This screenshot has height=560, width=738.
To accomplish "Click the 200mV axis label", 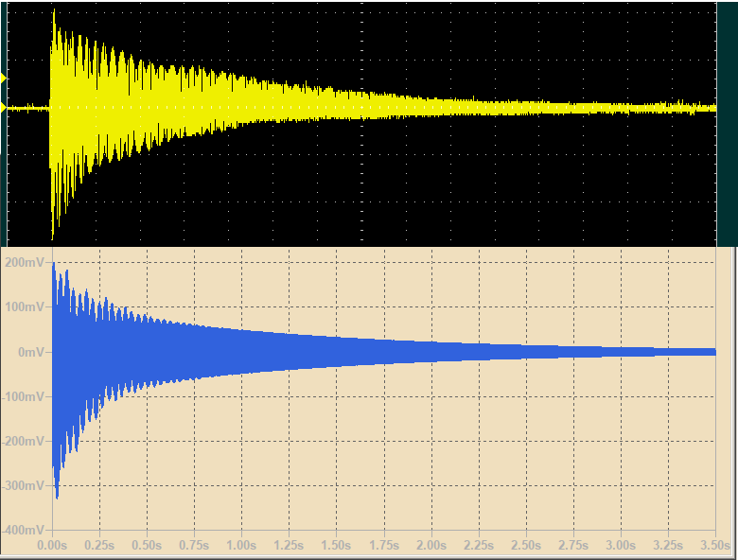I will pyautogui.click(x=25, y=262).
